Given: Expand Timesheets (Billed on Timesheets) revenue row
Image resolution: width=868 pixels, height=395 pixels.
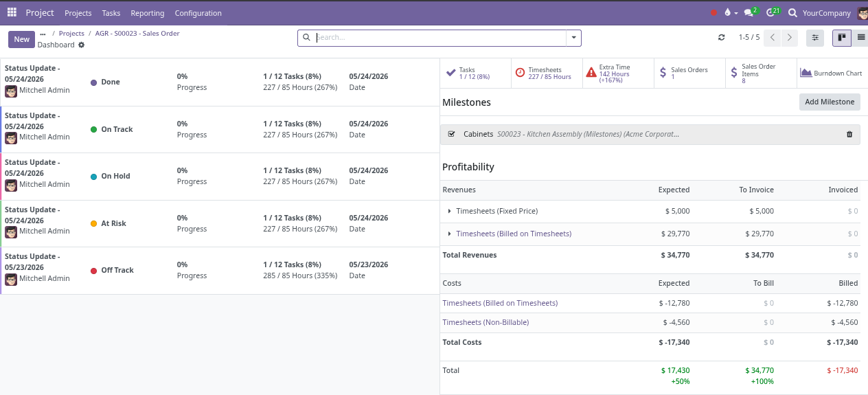Looking at the screenshot, I should 449,234.
